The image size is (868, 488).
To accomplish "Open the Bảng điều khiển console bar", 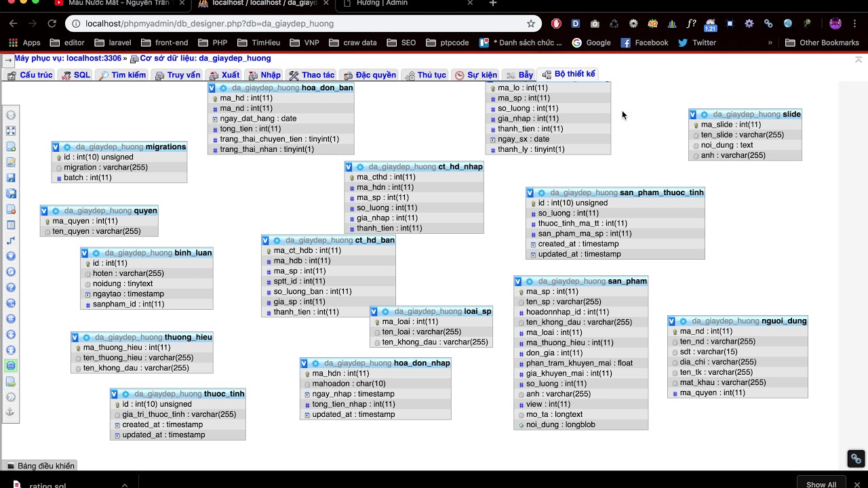I will point(40,466).
